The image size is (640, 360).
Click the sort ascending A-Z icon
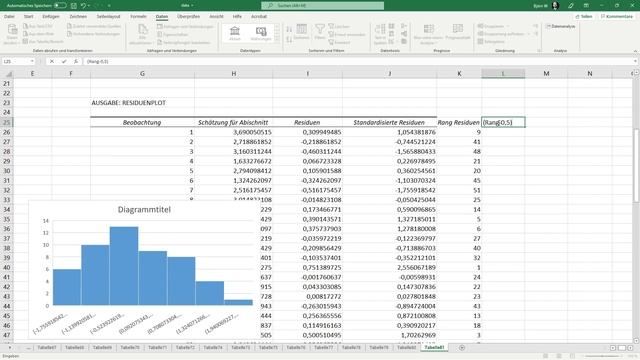tap(289, 29)
